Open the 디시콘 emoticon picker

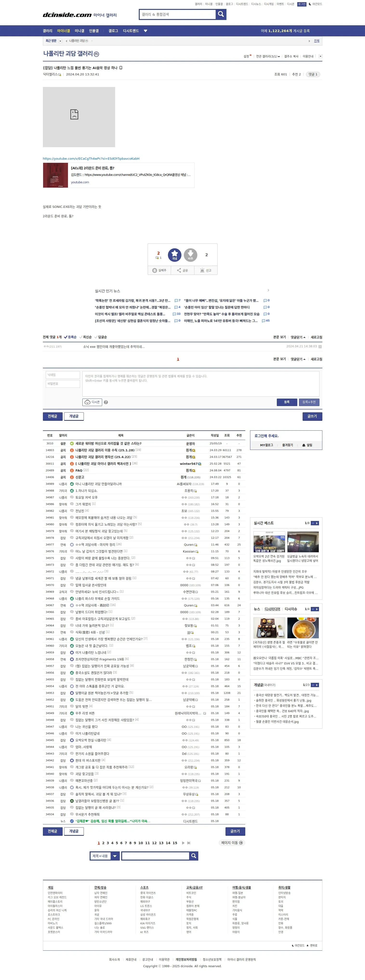92,402
